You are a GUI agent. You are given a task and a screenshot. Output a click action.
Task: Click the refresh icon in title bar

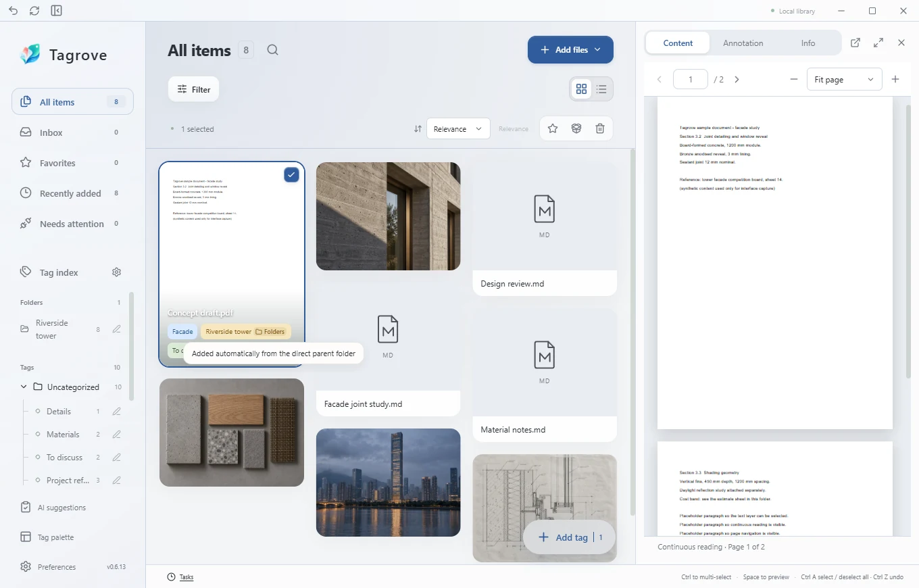pos(35,11)
